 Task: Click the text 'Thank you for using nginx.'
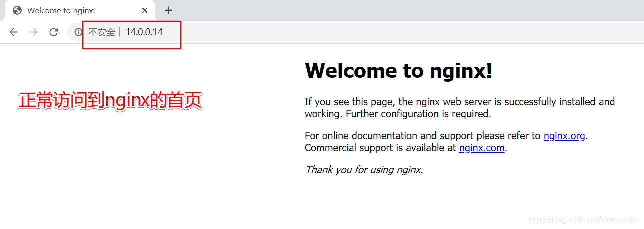click(x=364, y=170)
